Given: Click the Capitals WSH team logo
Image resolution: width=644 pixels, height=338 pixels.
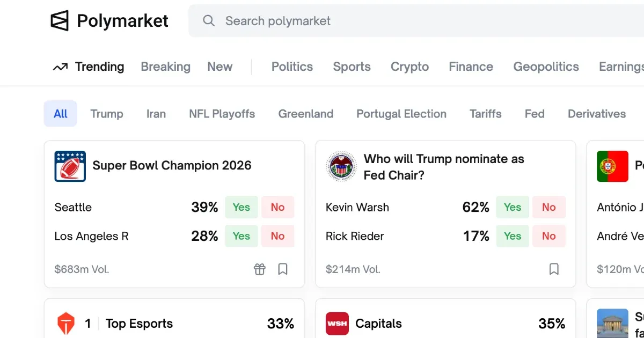Looking at the screenshot, I should pos(337,324).
